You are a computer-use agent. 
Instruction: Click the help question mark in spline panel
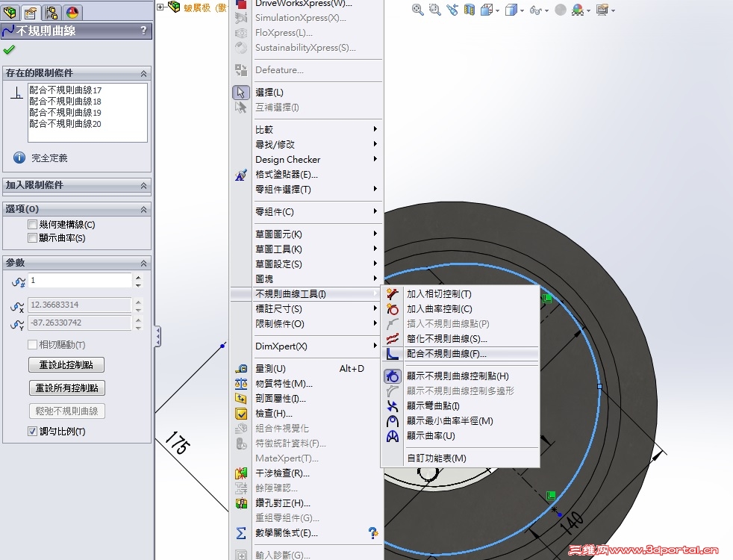(x=143, y=31)
